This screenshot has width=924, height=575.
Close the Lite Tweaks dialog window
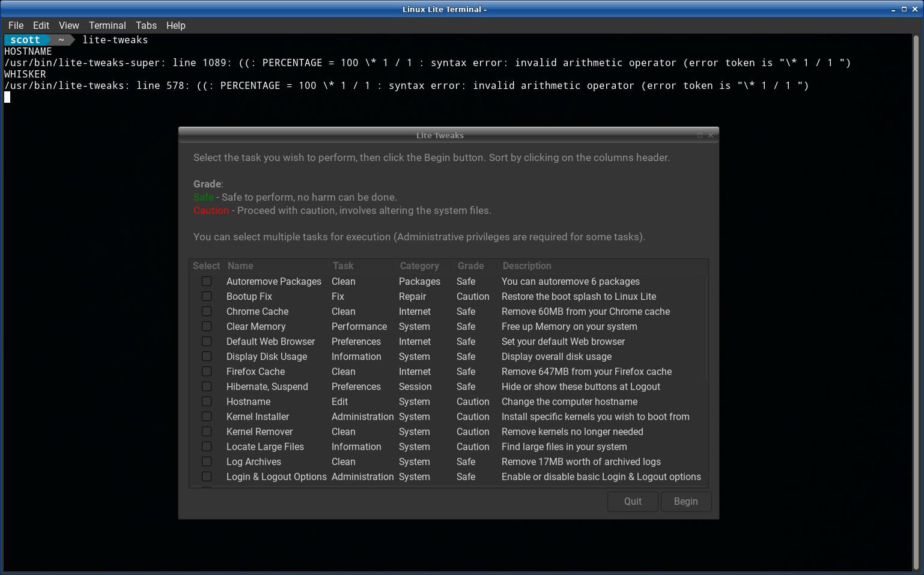coord(711,135)
